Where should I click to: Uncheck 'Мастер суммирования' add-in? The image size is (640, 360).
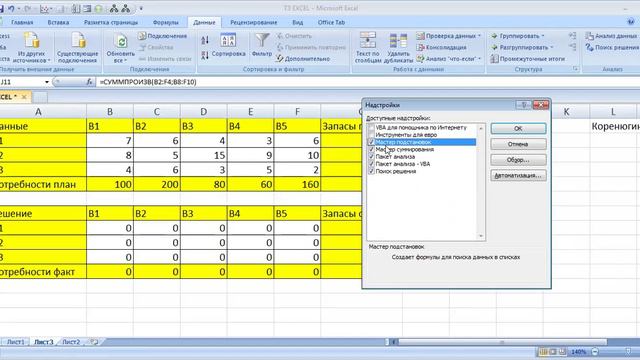(371, 149)
